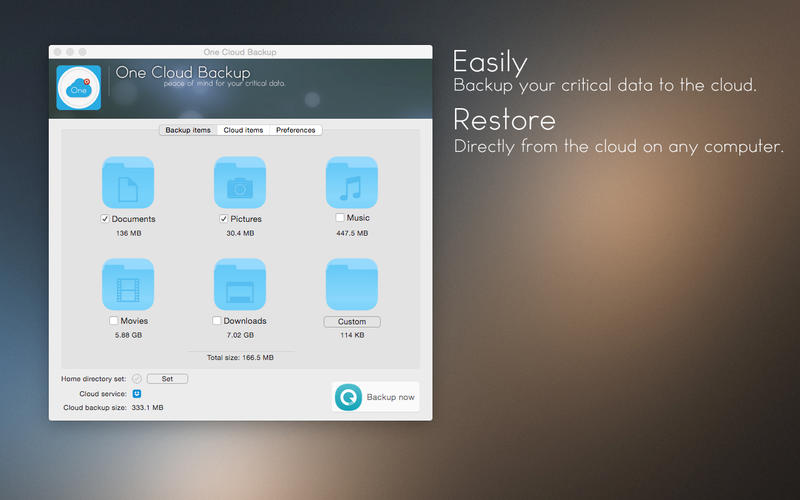Enable the Movies checkbox
This screenshot has height=500, width=800.
click(113, 321)
